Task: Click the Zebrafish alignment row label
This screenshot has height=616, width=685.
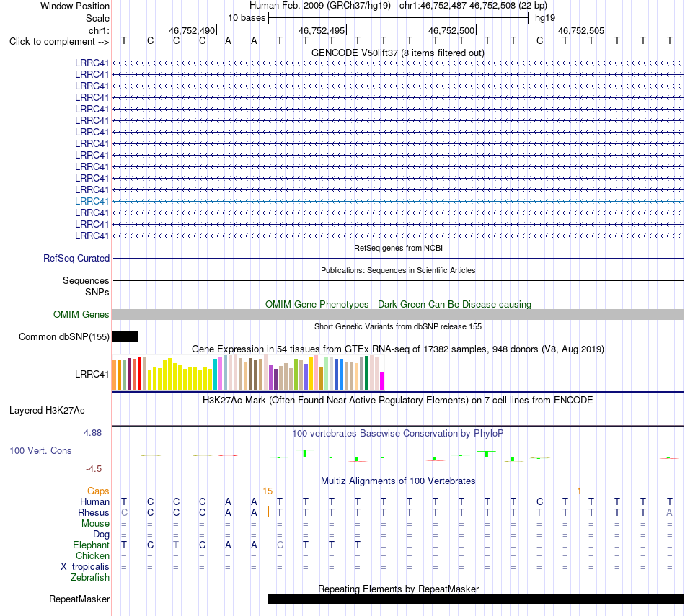Action: 90,577
